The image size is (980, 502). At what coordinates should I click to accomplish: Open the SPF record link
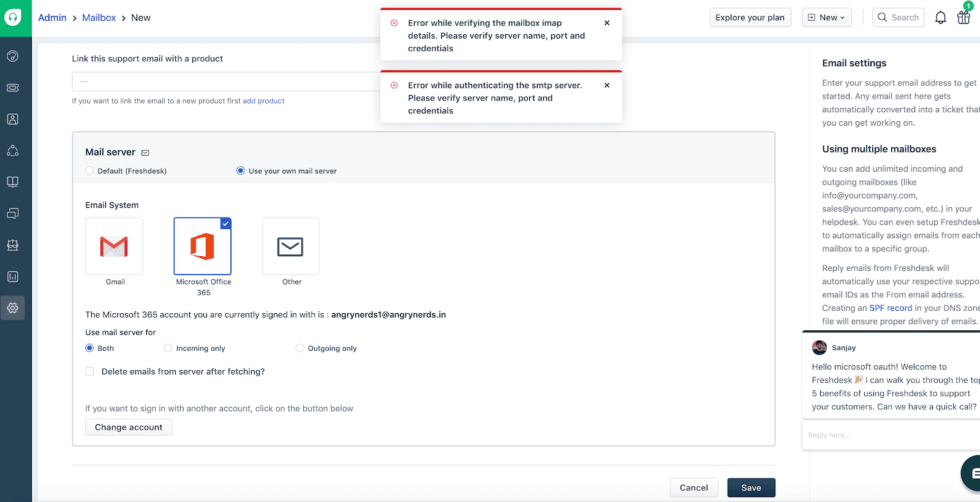tap(891, 308)
